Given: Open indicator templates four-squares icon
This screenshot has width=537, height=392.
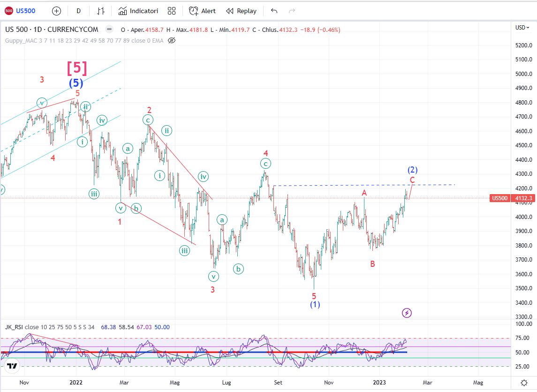Looking at the screenshot, I should tap(172, 11).
